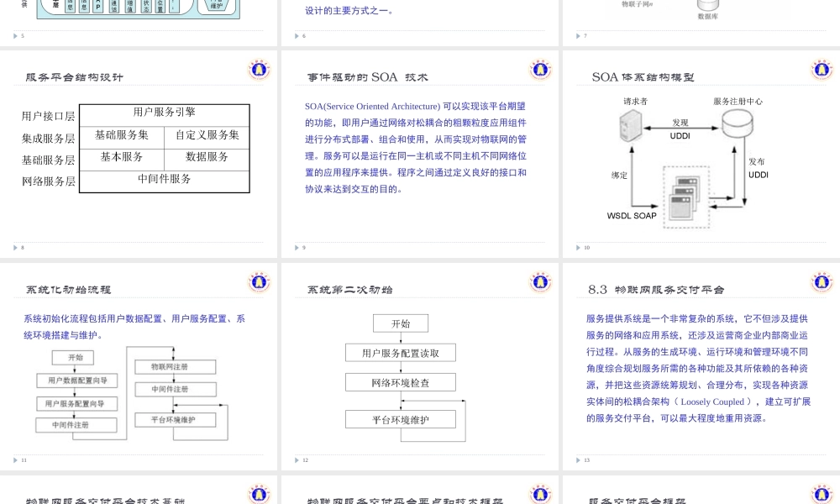Expand slide 13 using its triangle arrow
This screenshot has width=840, height=504.
tap(580, 459)
